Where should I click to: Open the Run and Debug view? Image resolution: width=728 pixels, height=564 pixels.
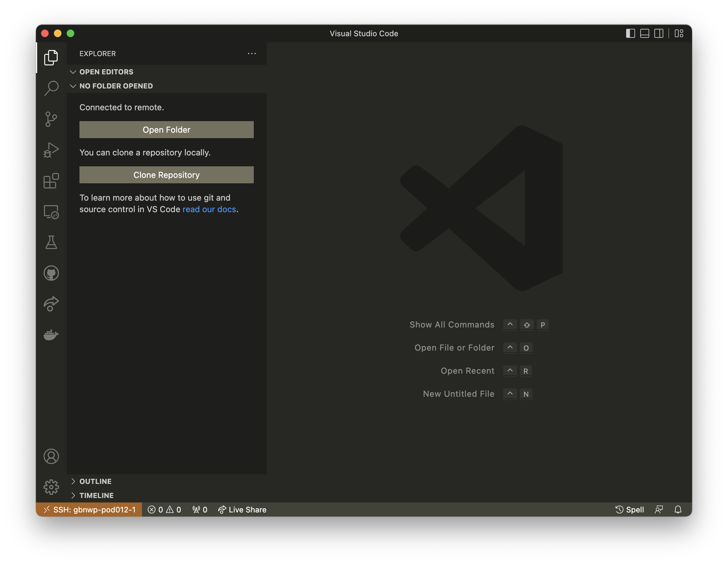coord(51,150)
